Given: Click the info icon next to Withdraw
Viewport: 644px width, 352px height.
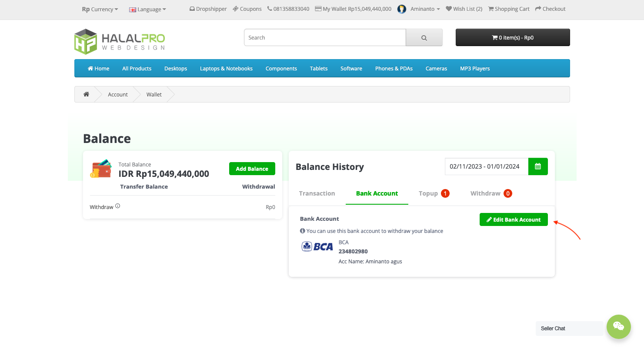Looking at the screenshot, I should pos(117,205).
